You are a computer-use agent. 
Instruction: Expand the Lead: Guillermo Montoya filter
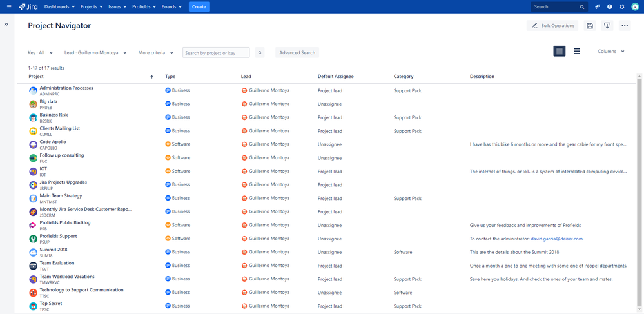pos(95,53)
